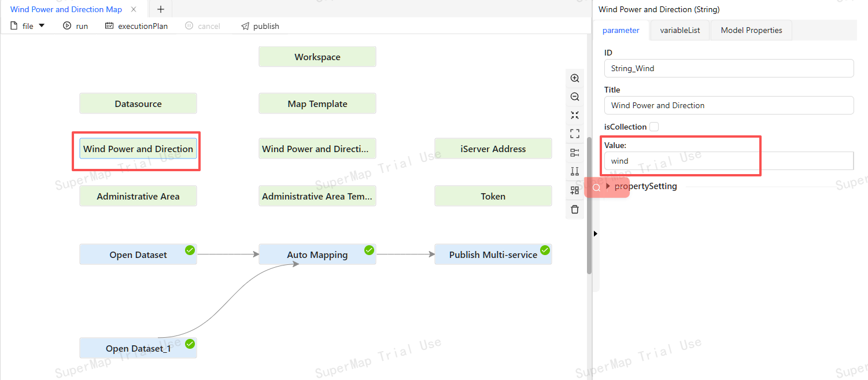This screenshot has width=868, height=380.
Task: Click the vertical layout icon
Action: tap(574, 171)
